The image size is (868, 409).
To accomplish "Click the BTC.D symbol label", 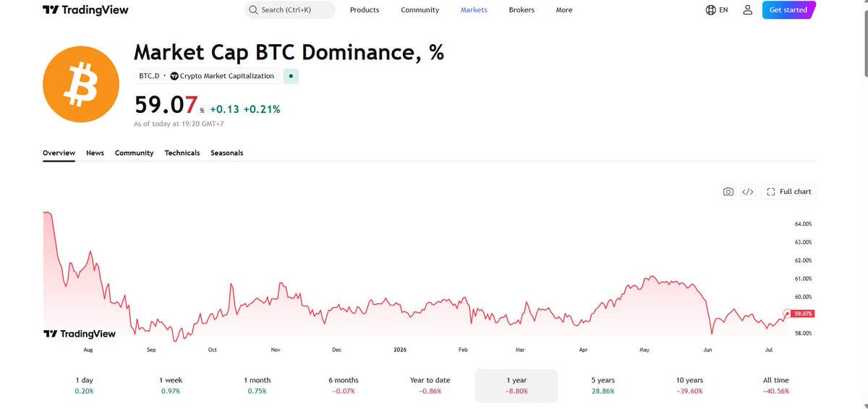I will coord(149,76).
